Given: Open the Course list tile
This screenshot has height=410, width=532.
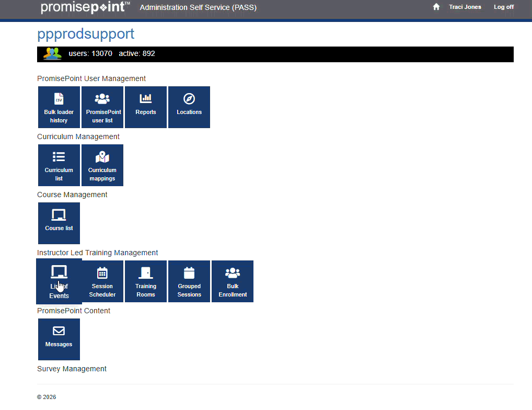Looking at the screenshot, I should (59, 223).
